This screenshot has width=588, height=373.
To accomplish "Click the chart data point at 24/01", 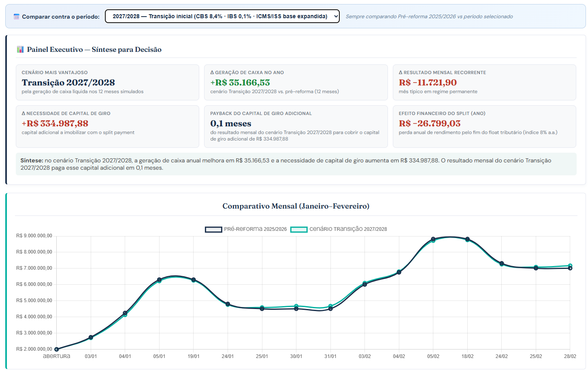I will coord(228,304).
